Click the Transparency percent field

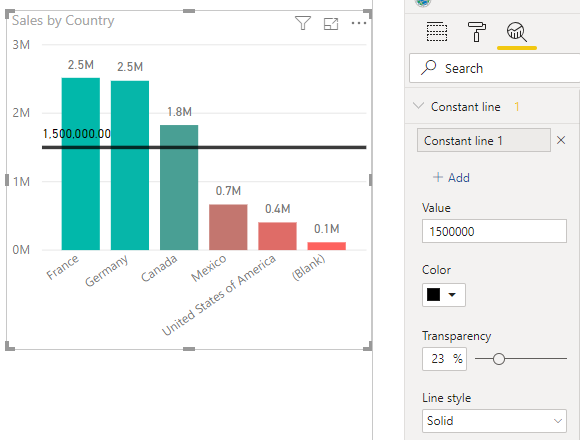(x=444, y=359)
